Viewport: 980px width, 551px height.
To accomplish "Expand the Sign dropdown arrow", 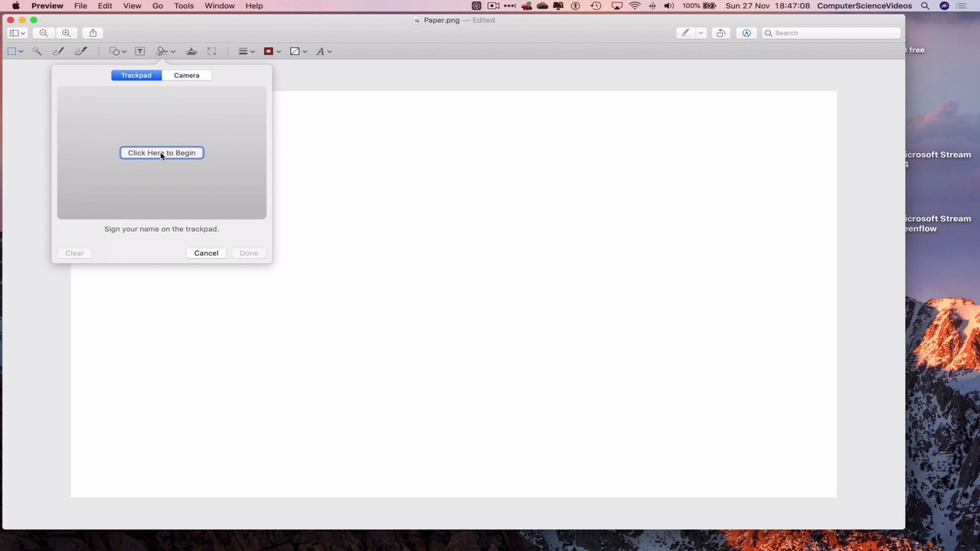I will pos(173,51).
